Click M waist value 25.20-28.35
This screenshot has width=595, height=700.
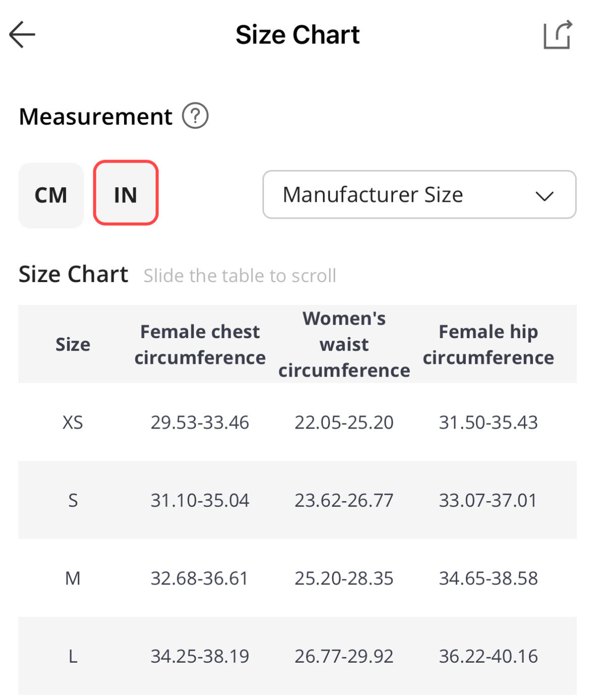coord(344,578)
